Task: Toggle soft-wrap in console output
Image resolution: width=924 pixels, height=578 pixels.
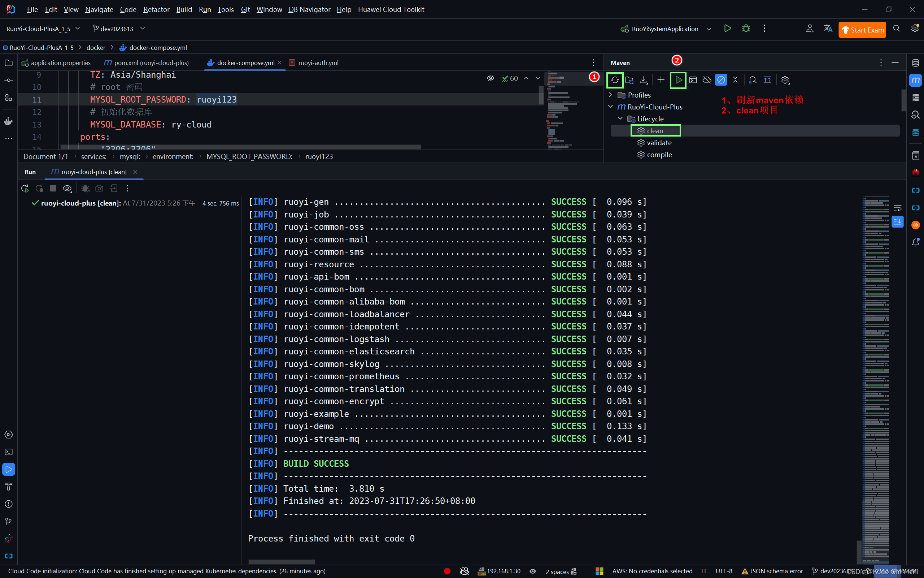Action: click(x=897, y=208)
